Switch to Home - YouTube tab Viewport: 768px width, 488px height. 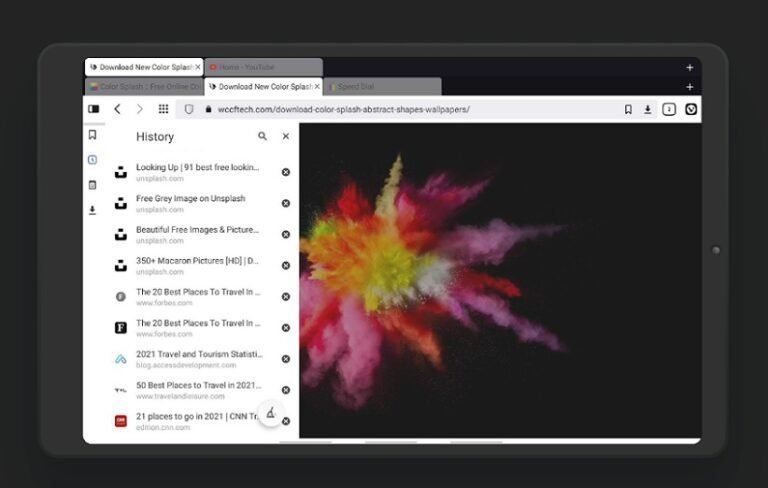coord(262,67)
